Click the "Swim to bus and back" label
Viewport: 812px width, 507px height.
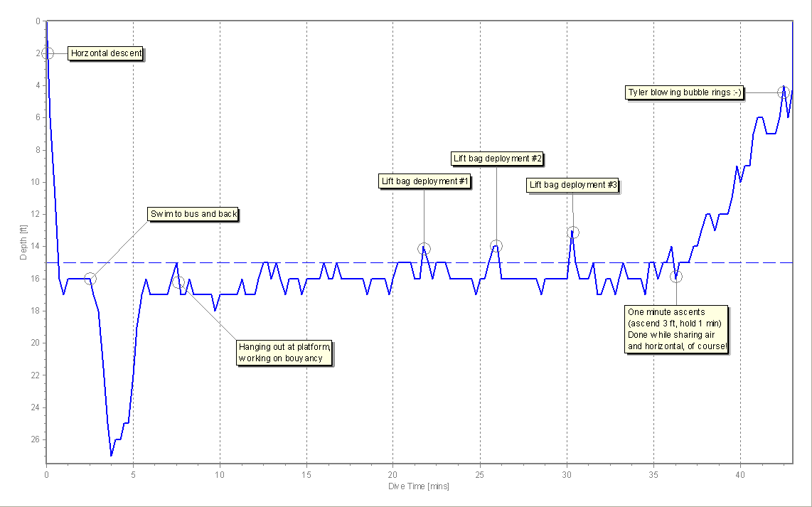click(193, 214)
